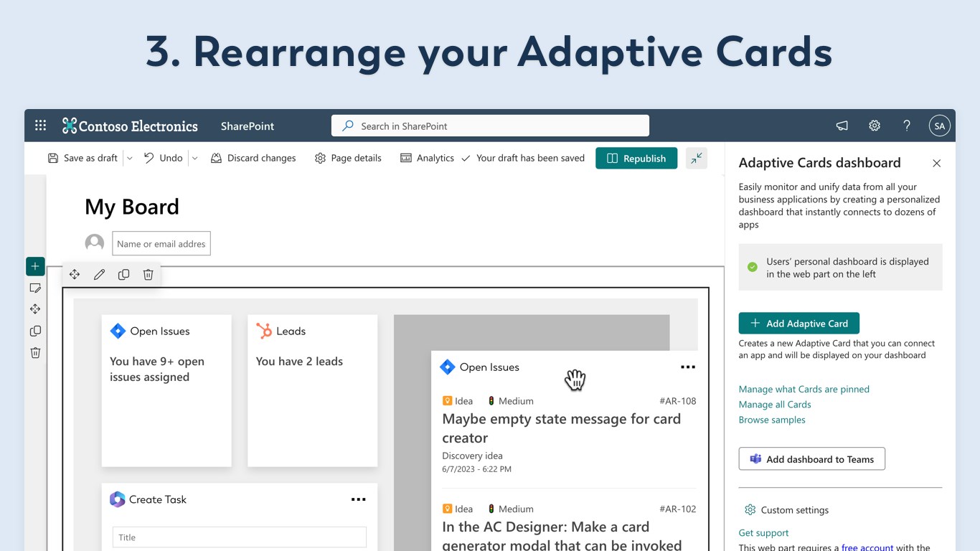Click the Search in SharePoint field
980x551 pixels.
(490, 126)
